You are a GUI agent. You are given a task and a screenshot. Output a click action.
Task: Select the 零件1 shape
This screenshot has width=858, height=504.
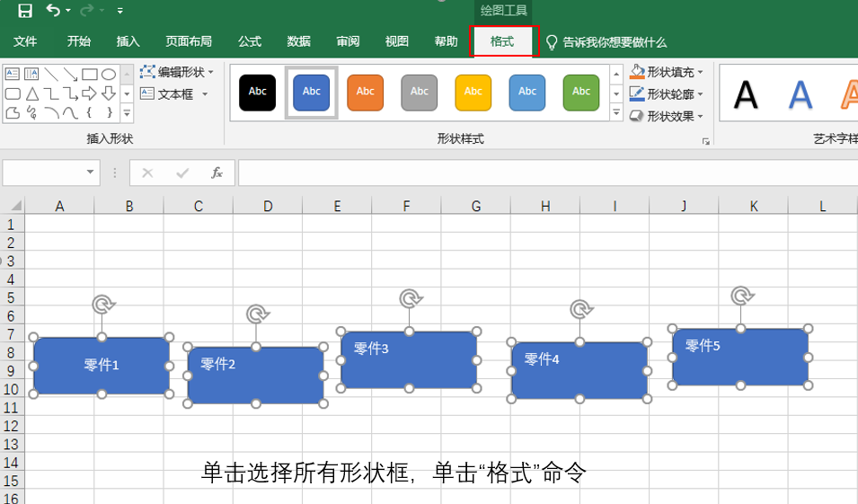point(102,366)
